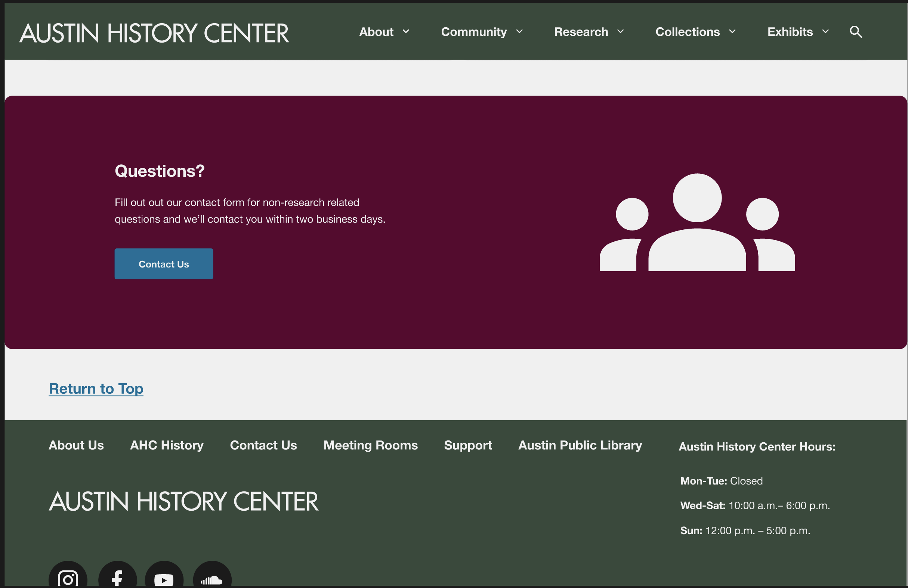Follow the Return to Top link

(96, 389)
